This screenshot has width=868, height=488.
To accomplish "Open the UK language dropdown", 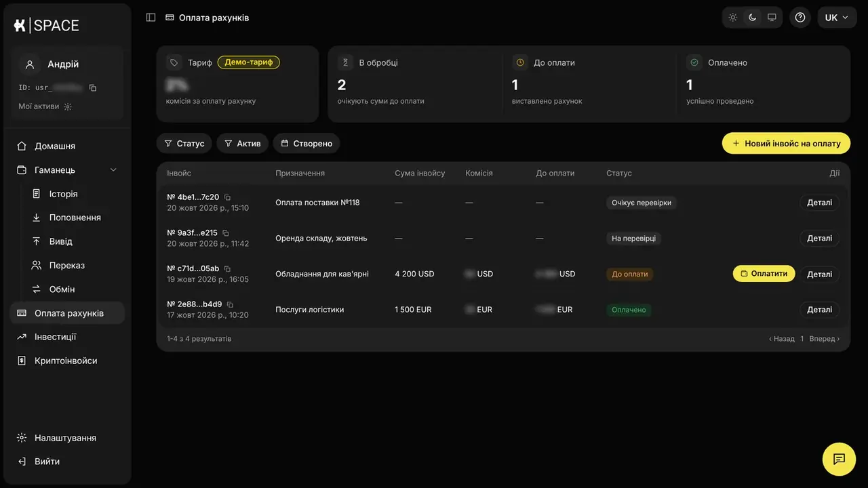I will [x=837, y=18].
